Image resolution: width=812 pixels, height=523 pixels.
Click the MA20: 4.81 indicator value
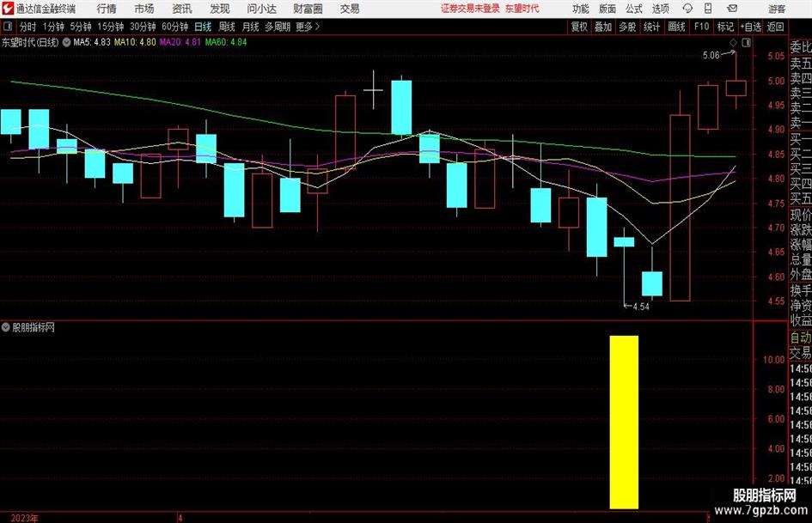[180, 42]
